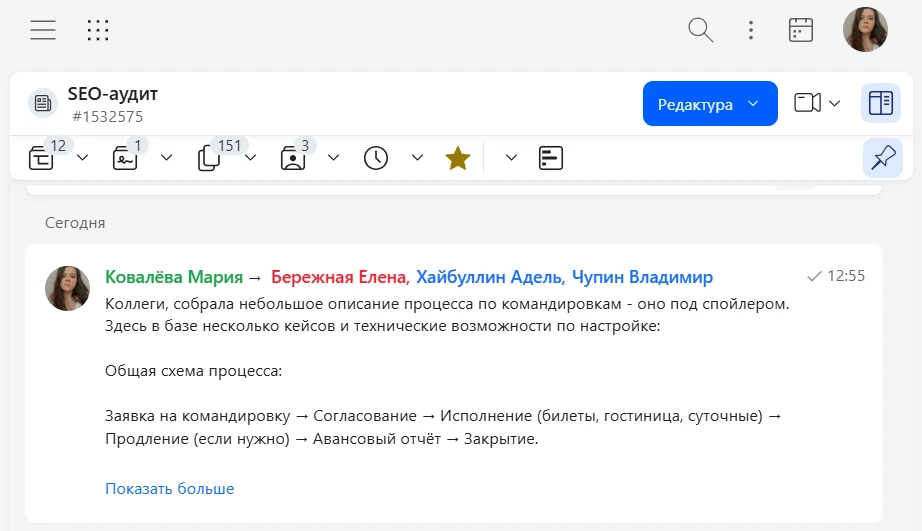Open the Gantt chart timeline icon
Screen dimensions: 922x531
(551, 158)
